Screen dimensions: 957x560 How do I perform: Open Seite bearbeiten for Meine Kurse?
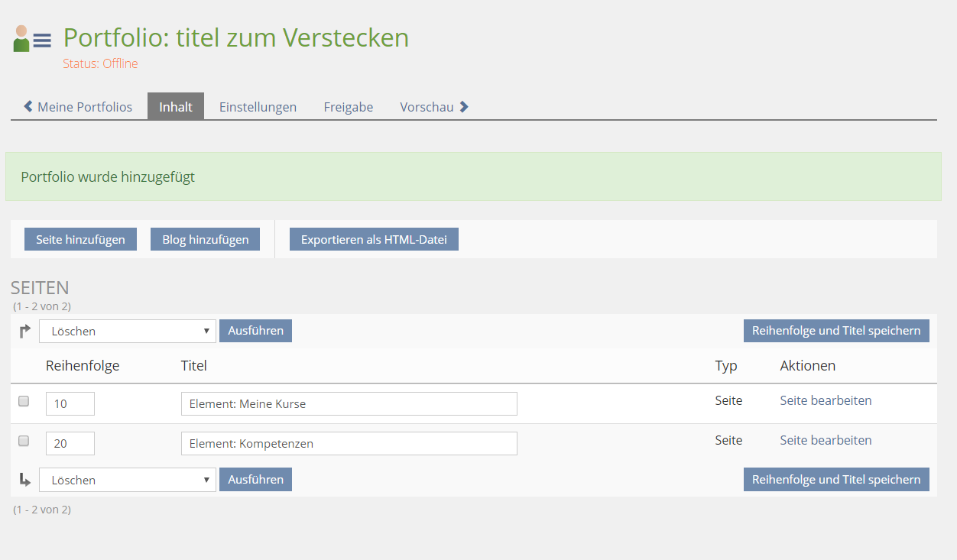tap(826, 400)
